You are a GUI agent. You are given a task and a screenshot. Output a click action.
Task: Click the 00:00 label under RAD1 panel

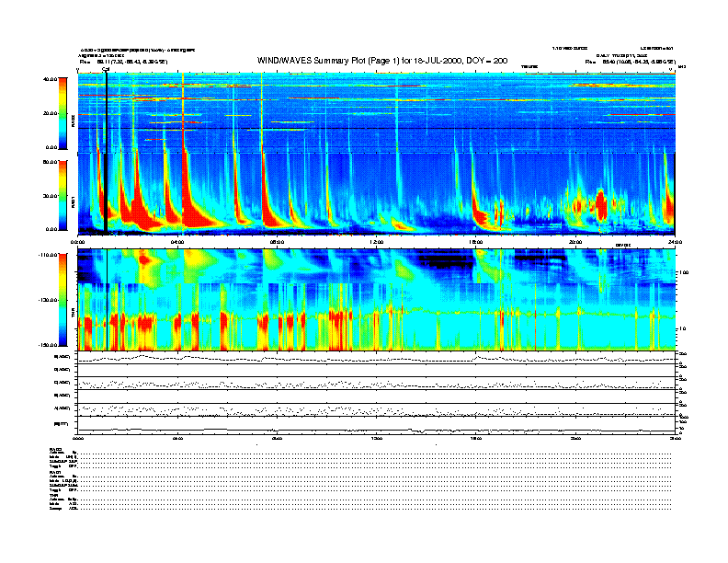[79, 242]
